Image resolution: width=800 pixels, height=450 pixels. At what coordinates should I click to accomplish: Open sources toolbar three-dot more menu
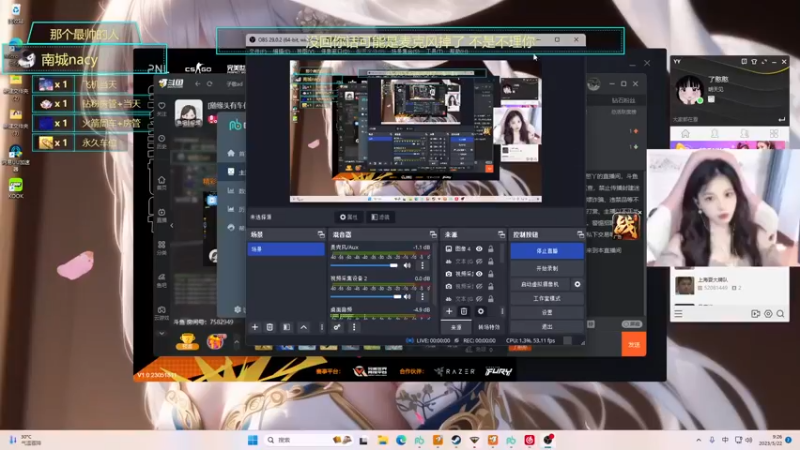point(502,311)
